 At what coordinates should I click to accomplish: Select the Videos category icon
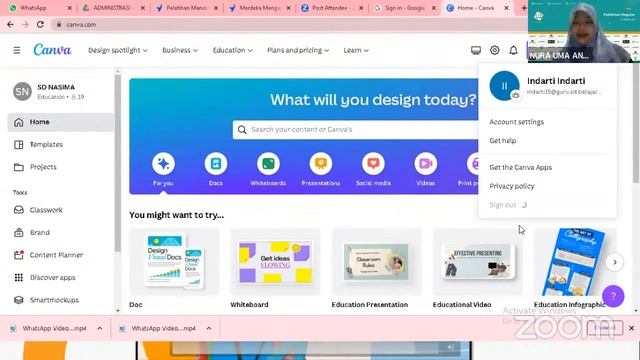(x=425, y=164)
